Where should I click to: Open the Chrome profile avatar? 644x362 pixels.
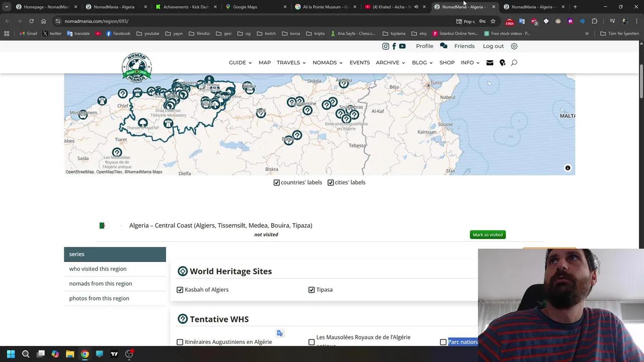click(624, 21)
